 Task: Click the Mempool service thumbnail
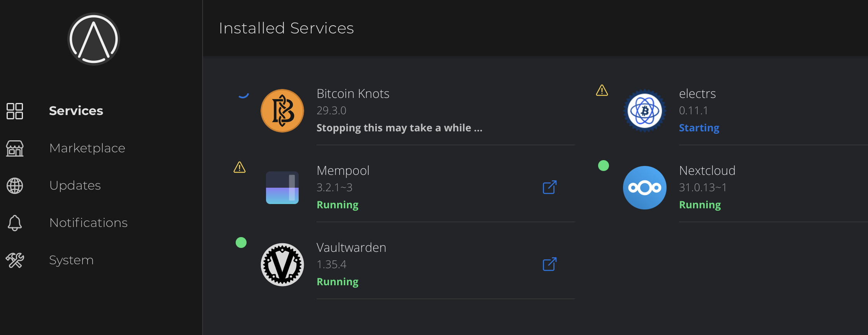coord(282,188)
